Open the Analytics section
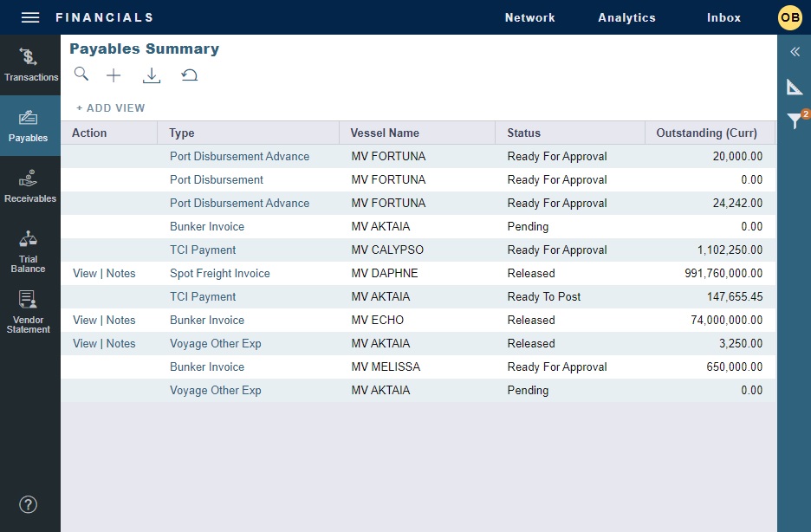Screen dimensions: 811x532 (x=626, y=17)
